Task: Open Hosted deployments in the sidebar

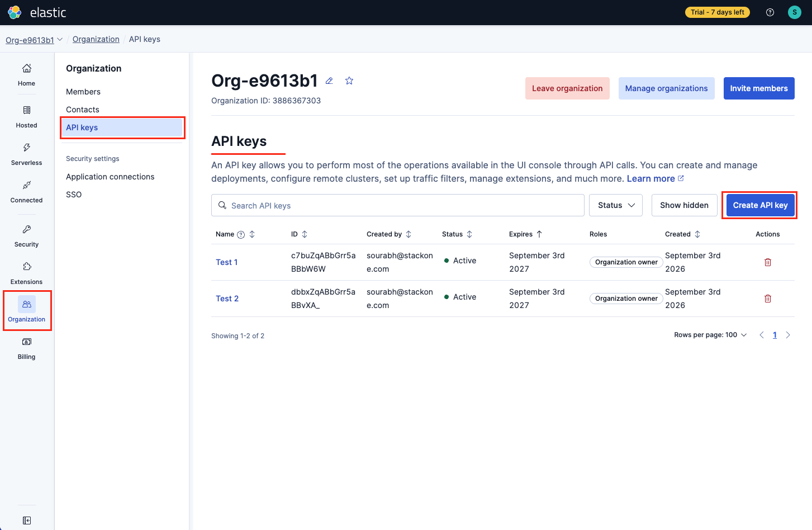Action: coord(26,117)
